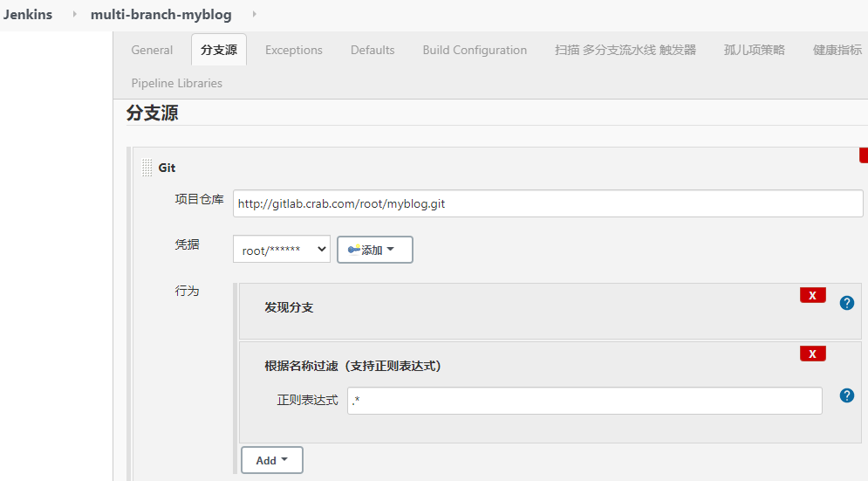Click the 根据名称过滤（支持正则表达式） label
Image resolution: width=868 pixels, height=481 pixels.
coord(352,367)
